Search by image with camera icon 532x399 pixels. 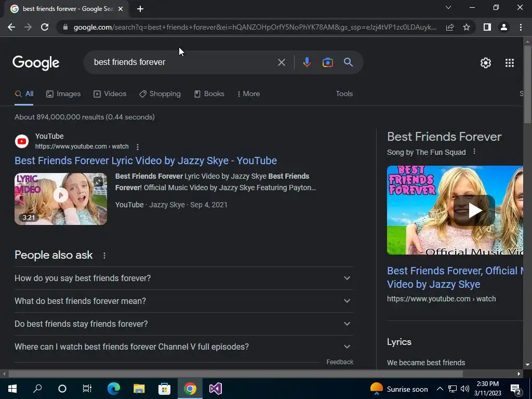(327, 62)
